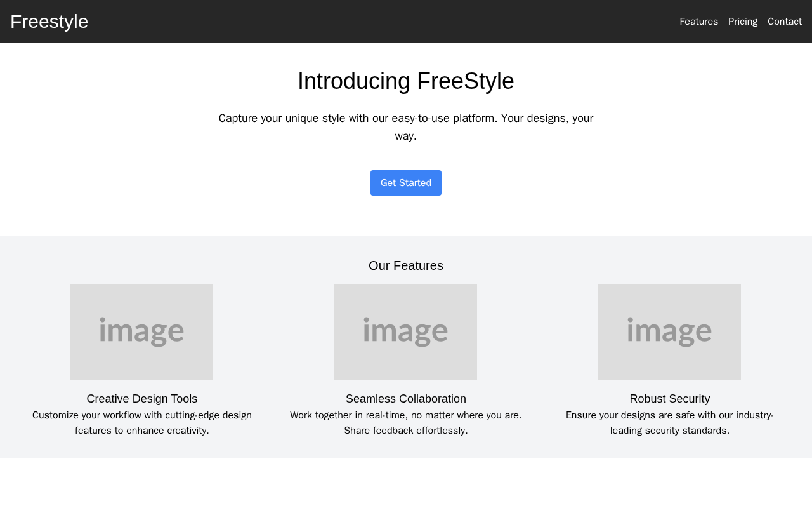Viewport: 812px width, 508px height.
Task: Open the Features navigation link
Action: [x=698, y=22]
